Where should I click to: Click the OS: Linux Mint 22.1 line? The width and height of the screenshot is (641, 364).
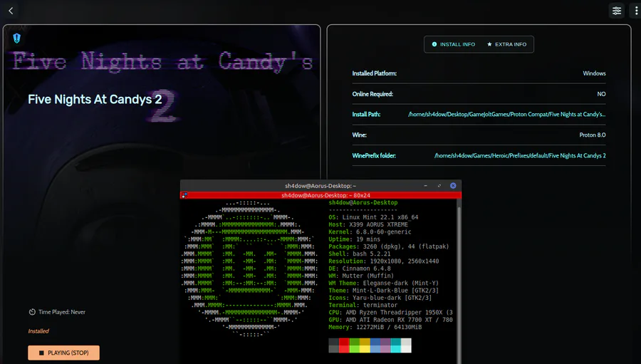373,217
